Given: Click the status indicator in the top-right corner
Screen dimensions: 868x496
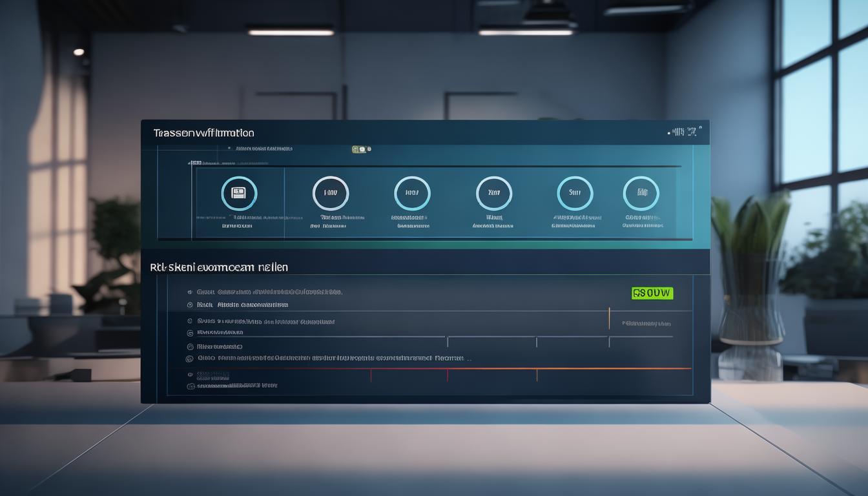Looking at the screenshot, I should [x=685, y=132].
